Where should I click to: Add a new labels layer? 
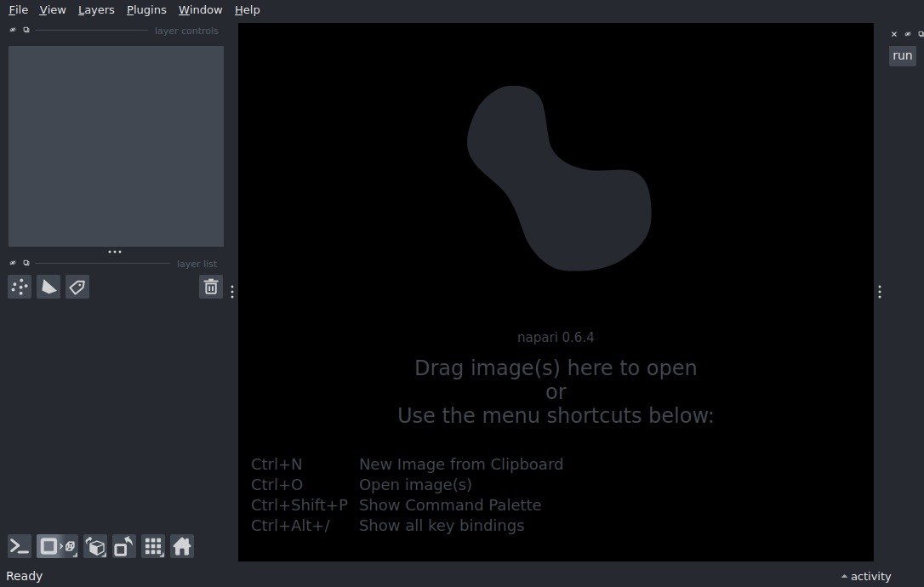77,288
